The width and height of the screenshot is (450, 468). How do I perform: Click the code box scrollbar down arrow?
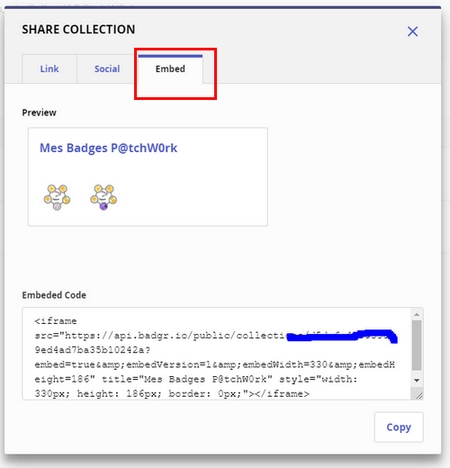click(417, 380)
